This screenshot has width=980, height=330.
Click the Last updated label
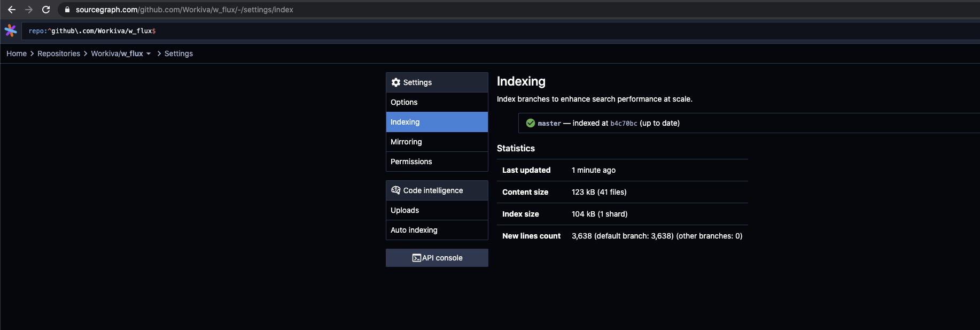[x=526, y=170]
